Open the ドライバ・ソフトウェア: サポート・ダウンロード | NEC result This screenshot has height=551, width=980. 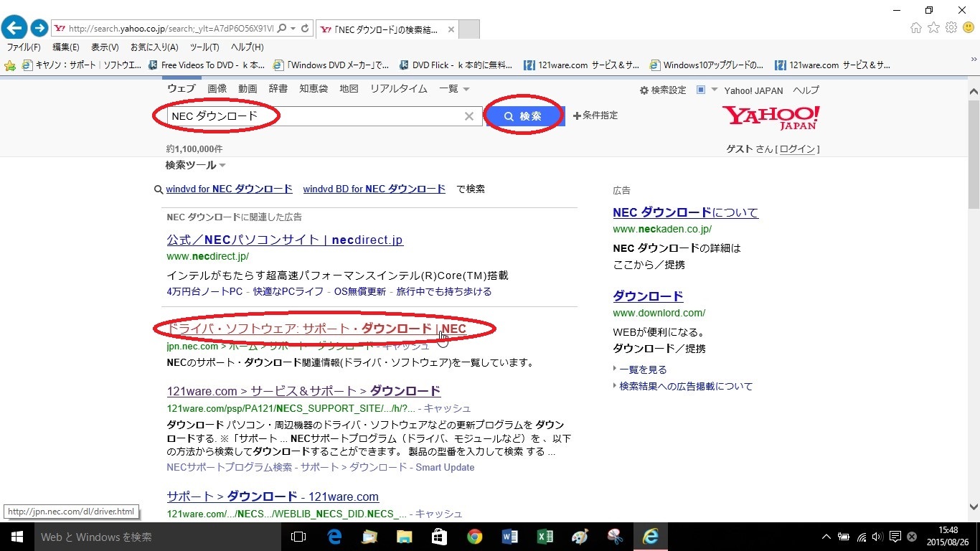click(x=316, y=329)
